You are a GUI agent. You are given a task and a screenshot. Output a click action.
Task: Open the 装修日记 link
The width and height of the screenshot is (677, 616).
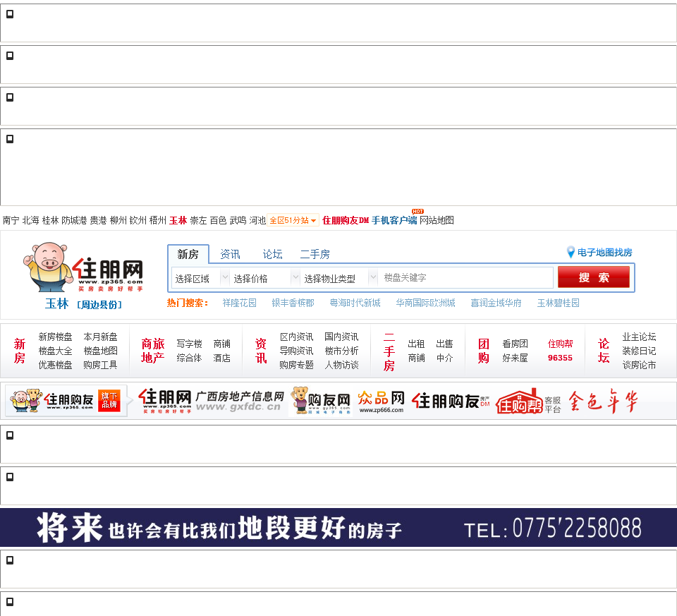(x=639, y=351)
